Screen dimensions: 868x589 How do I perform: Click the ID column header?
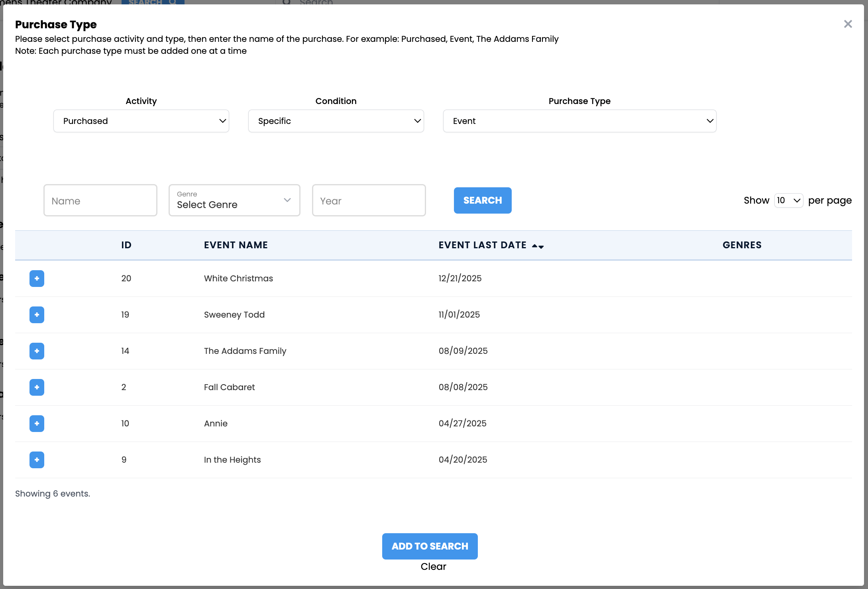126,245
